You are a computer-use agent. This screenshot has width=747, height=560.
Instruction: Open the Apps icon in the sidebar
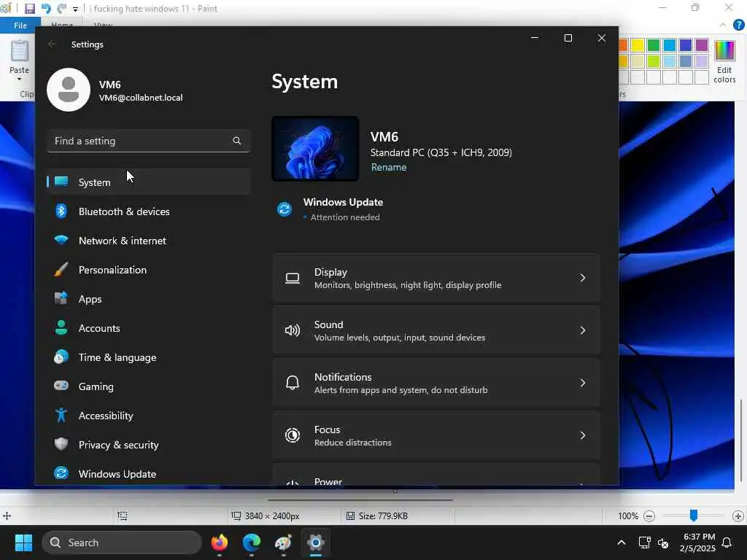(x=61, y=298)
